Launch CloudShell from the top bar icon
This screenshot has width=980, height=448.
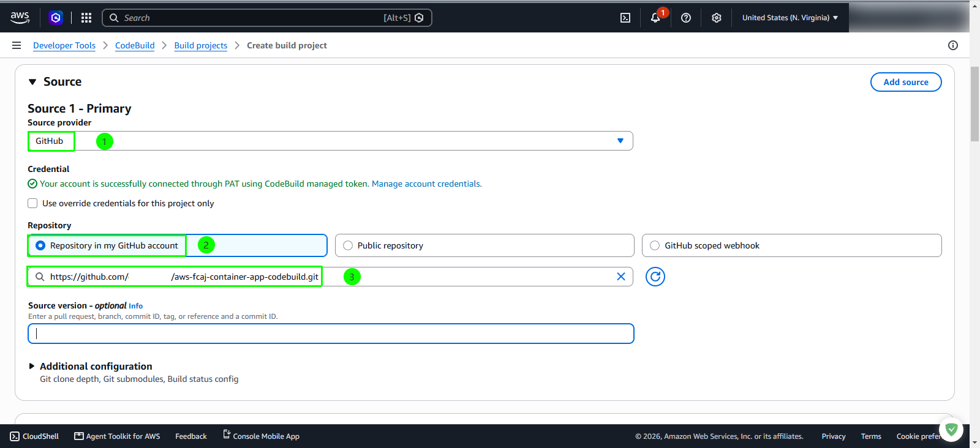coord(625,18)
